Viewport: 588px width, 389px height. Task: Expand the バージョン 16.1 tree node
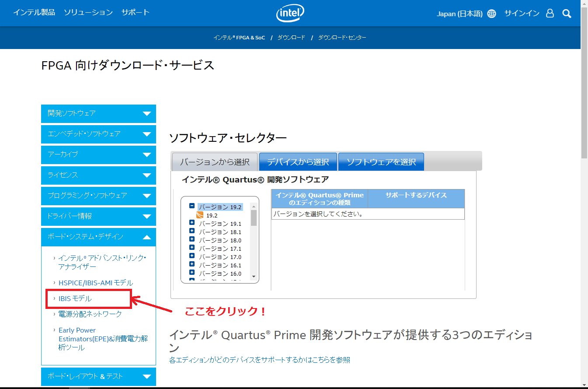click(x=191, y=264)
